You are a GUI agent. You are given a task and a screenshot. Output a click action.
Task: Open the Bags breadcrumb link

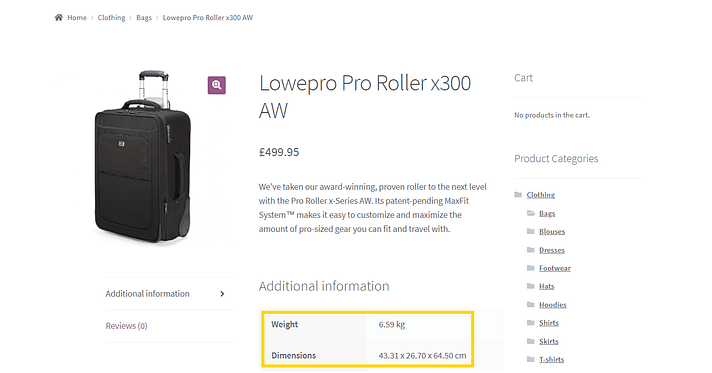click(144, 18)
